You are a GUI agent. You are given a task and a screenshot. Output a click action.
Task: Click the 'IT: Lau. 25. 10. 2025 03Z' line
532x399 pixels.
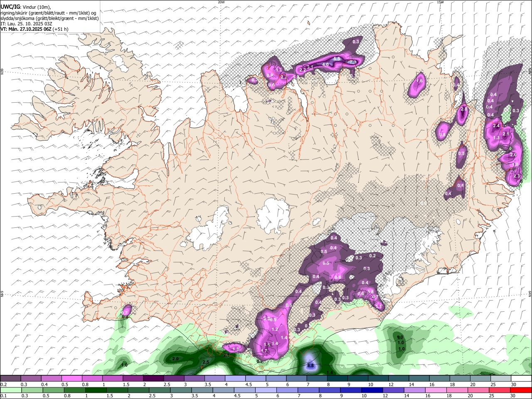[x=26, y=24]
